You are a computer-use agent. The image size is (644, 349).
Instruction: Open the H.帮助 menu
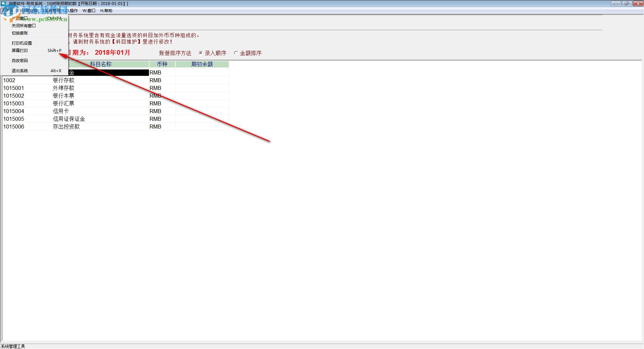point(106,10)
